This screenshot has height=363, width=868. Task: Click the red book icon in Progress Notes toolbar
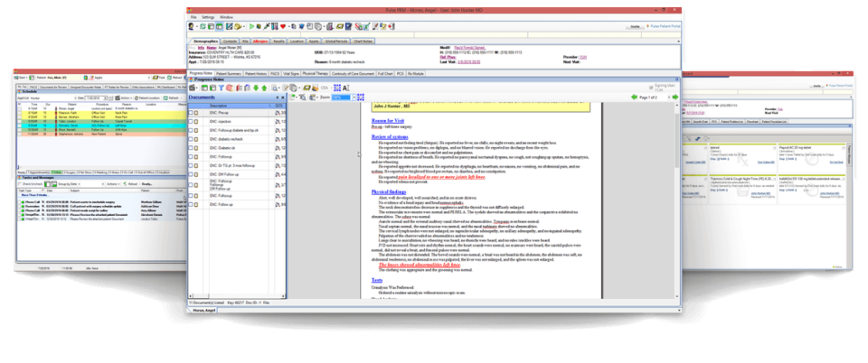(229, 88)
